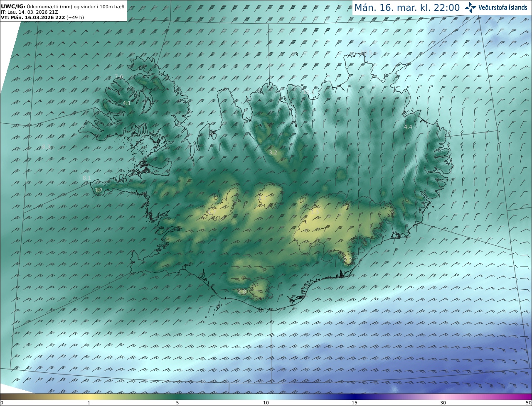
Task: Click the 0 tick on the color scale
Action: pos(2,403)
